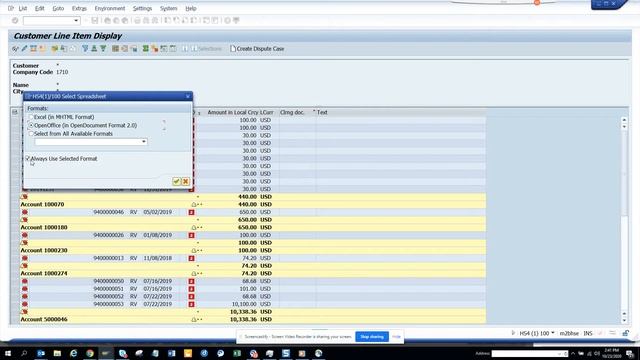Click the Print icon in system toolbar

click(137, 20)
